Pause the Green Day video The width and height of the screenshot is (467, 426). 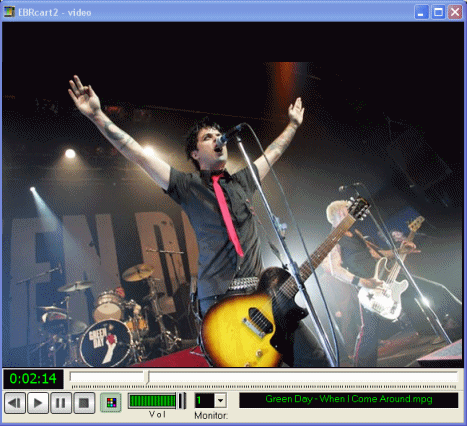(61, 403)
